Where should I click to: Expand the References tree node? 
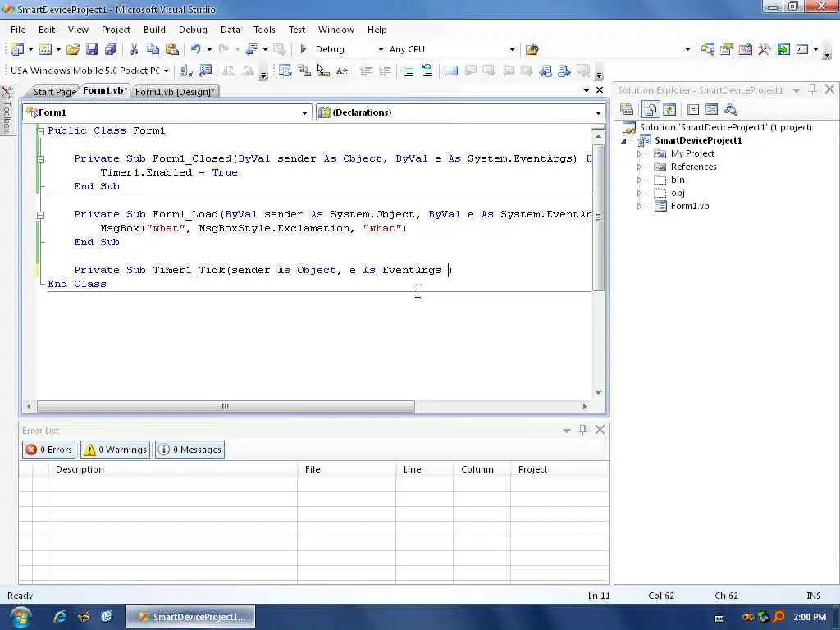coord(639,167)
